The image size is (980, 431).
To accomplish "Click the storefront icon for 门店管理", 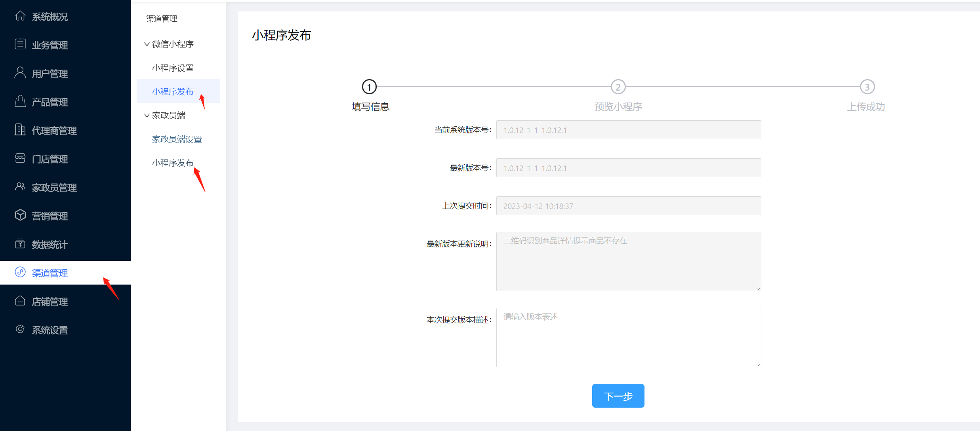I will coord(20,158).
